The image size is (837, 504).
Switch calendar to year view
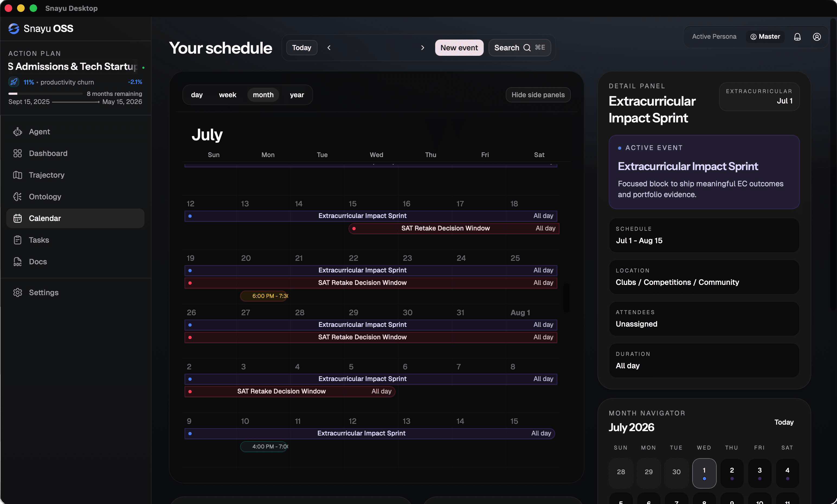coord(297,95)
